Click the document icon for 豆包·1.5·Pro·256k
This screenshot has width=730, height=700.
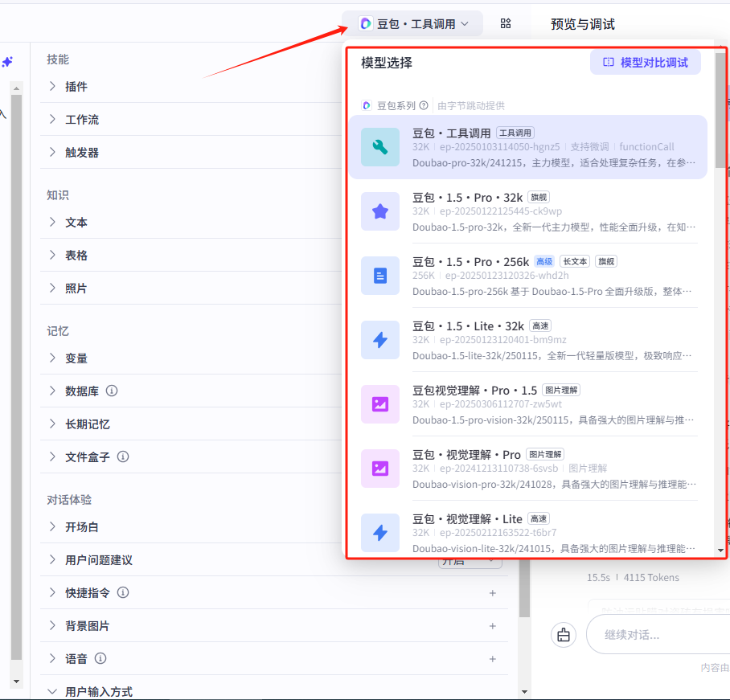pos(380,276)
